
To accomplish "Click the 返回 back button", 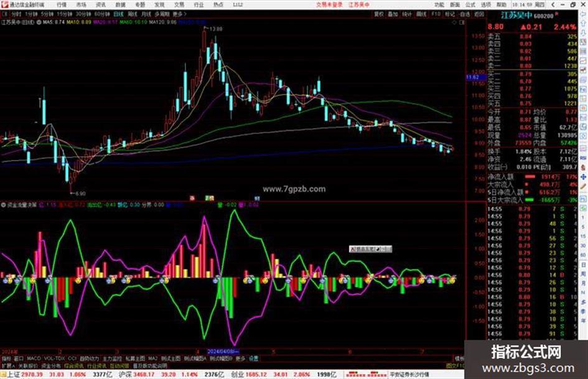I will click(x=479, y=14).
